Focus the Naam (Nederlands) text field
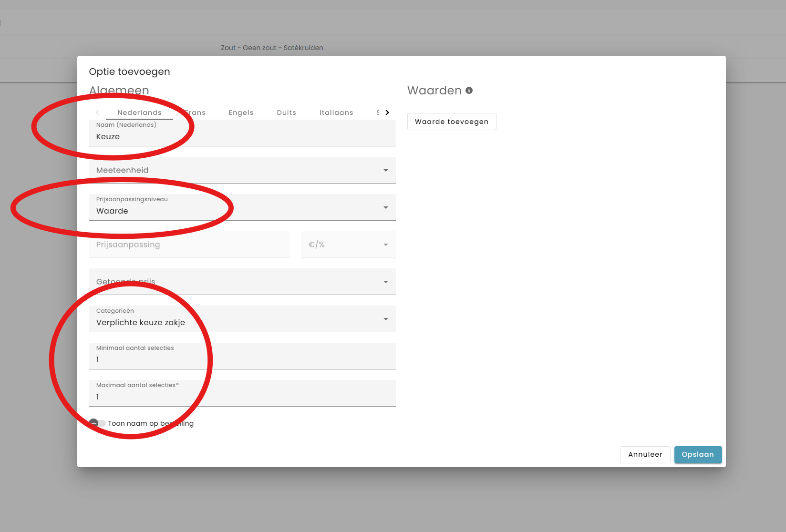The height and width of the screenshot is (532, 786). coord(242,136)
